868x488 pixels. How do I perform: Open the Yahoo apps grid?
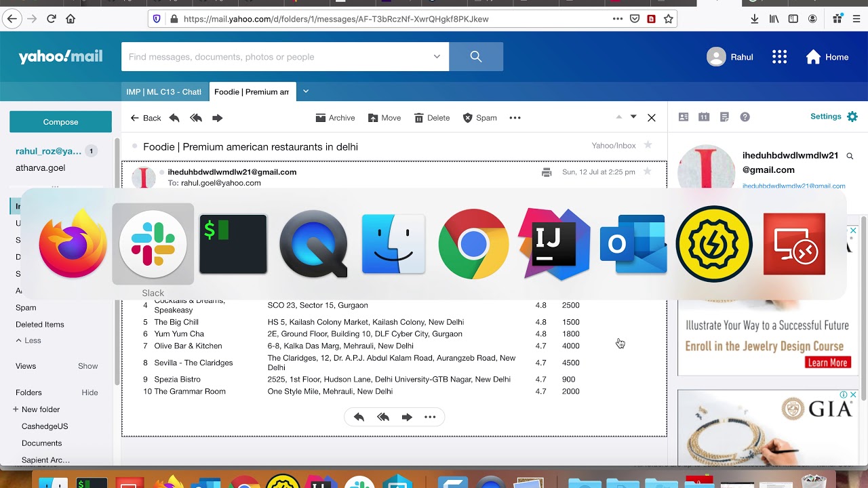tap(780, 57)
